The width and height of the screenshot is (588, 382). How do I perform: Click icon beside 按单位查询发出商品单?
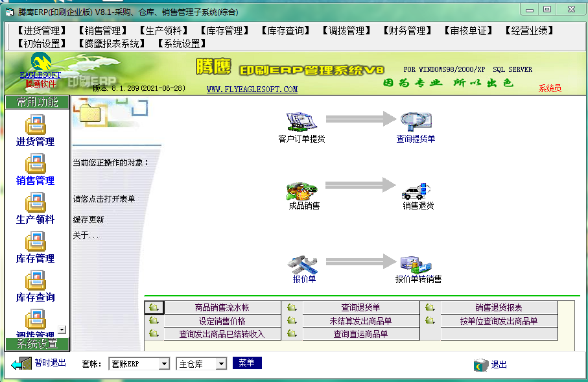tap(430, 321)
